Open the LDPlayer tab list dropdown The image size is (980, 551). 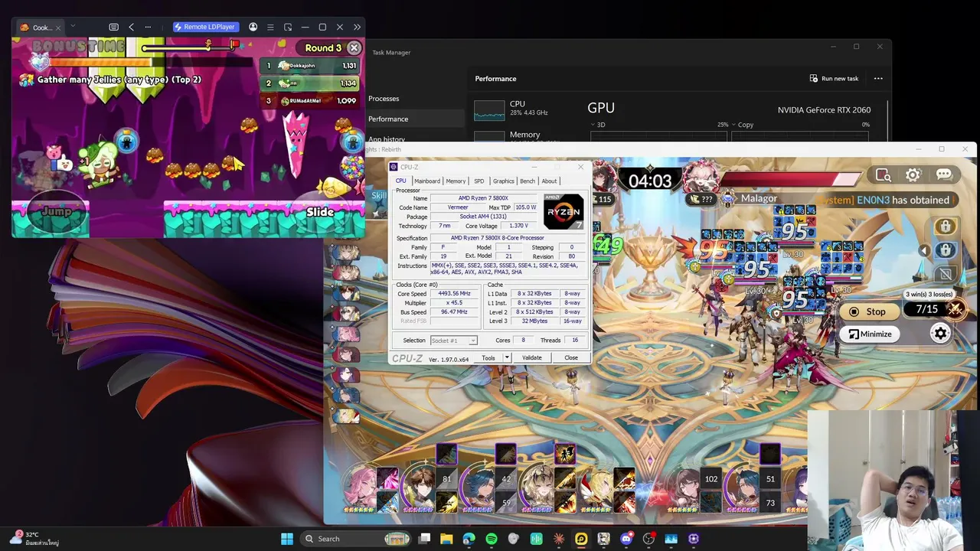pyautogui.click(x=73, y=27)
